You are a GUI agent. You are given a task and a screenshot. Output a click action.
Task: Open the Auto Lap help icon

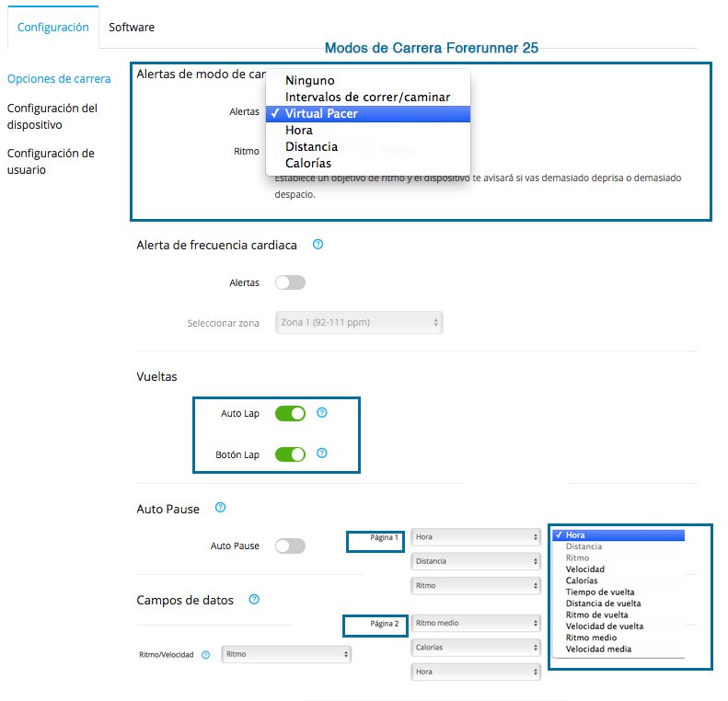(322, 412)
